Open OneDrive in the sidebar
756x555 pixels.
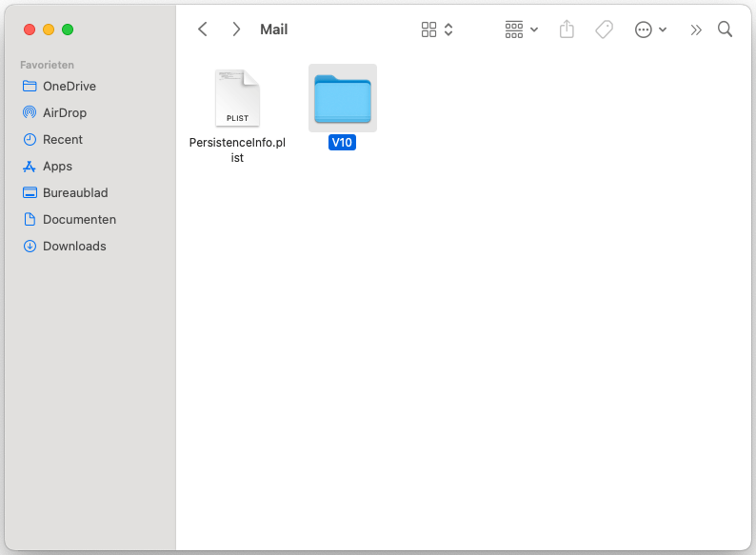69,86
